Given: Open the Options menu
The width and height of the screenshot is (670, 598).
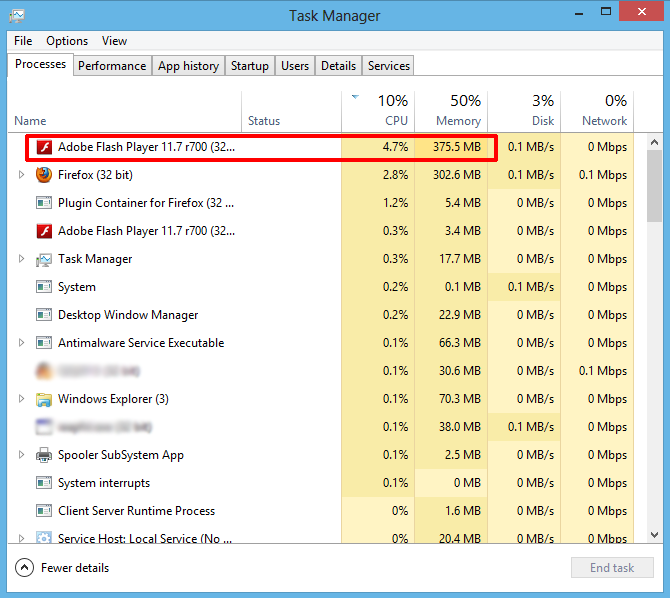Looking at the screenshot, I should pyautogui.click(x=67, y=41).
